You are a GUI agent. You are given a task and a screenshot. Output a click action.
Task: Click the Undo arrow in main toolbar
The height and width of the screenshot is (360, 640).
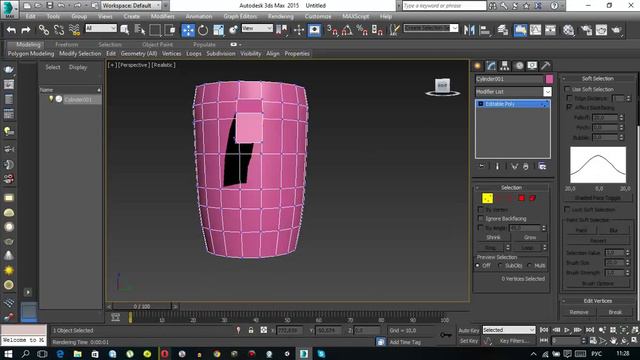click(11, 30)
